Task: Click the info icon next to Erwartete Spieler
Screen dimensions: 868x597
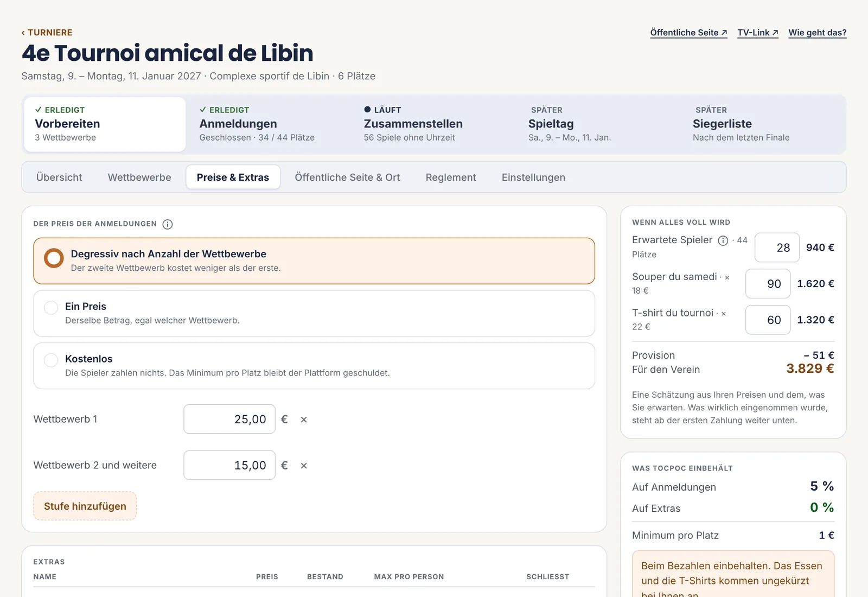Action: pos(723,240)
